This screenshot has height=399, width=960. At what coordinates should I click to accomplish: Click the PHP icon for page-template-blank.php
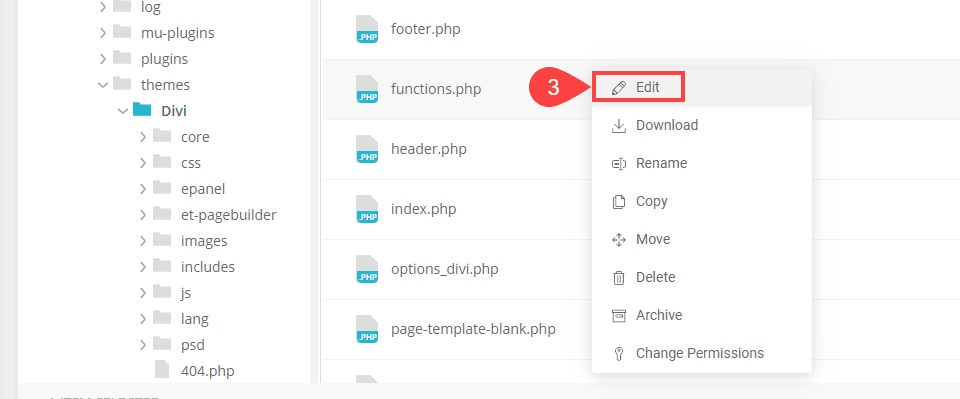[367, 329]
